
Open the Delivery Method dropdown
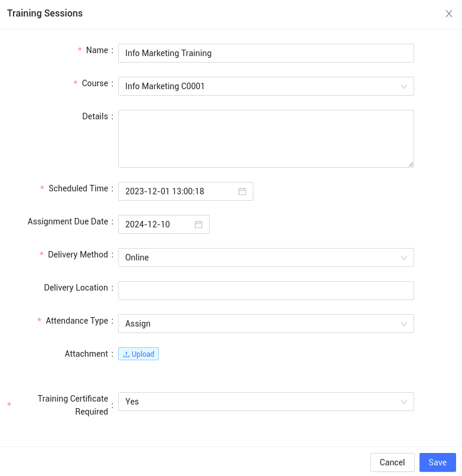(x=266, y=257)
